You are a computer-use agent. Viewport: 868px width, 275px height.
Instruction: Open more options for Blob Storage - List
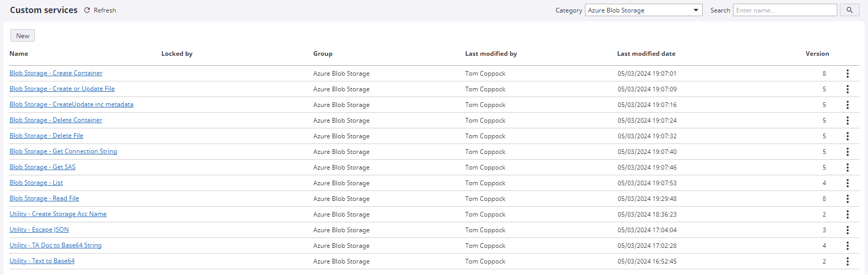click(x=847, y=183)
